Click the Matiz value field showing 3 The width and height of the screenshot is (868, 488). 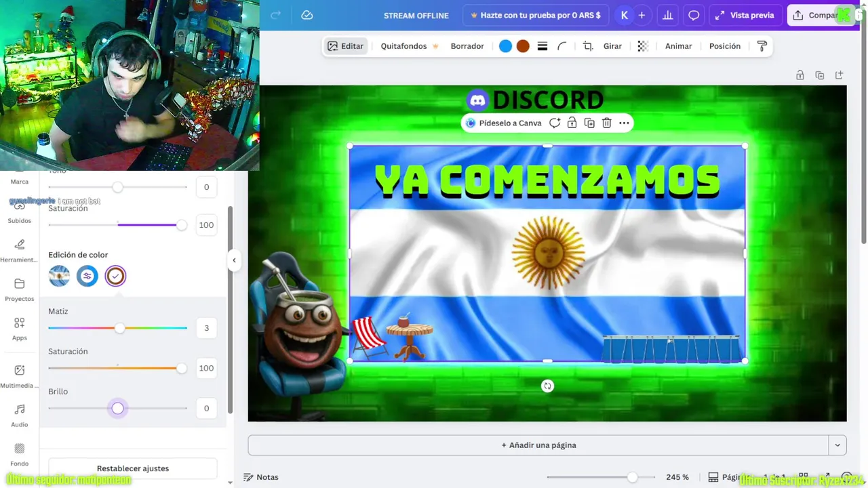(x=206, y=328)
